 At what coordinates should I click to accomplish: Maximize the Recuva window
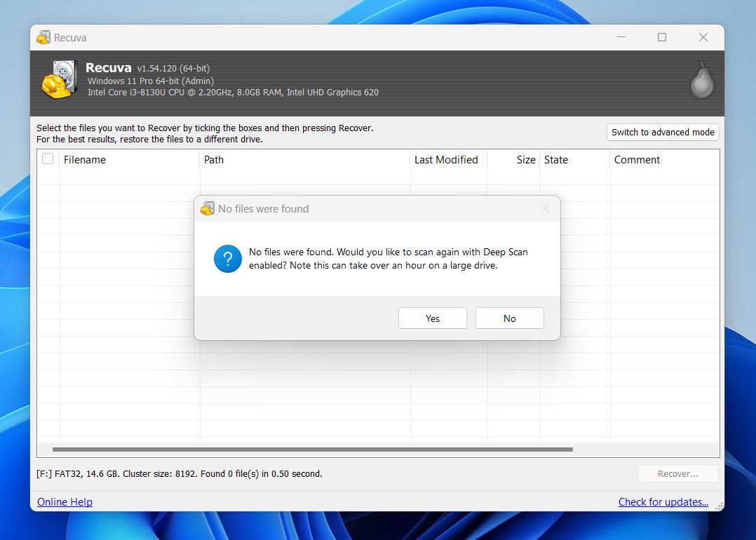(661, 37)
